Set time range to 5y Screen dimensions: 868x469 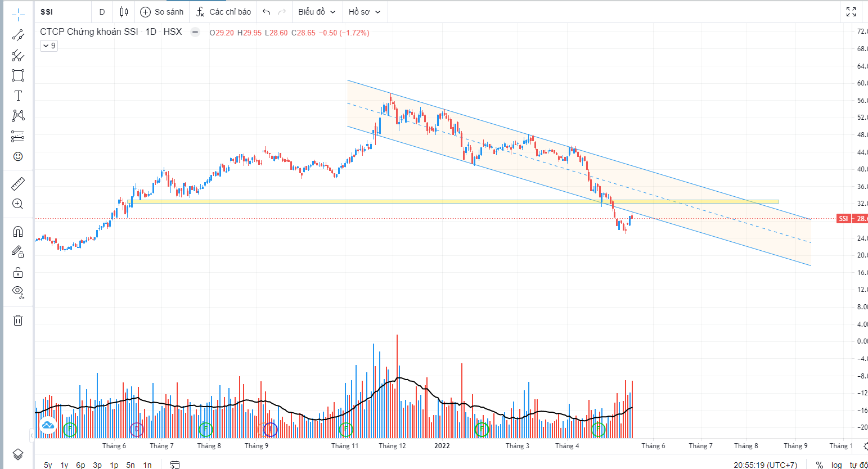pos(48,465)
